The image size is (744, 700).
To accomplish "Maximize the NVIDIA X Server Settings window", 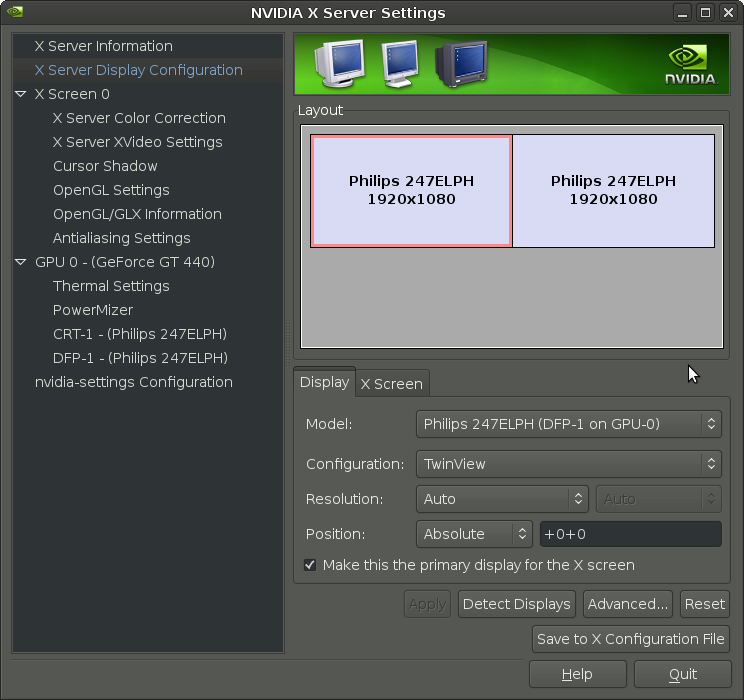I will pos(705,13).
